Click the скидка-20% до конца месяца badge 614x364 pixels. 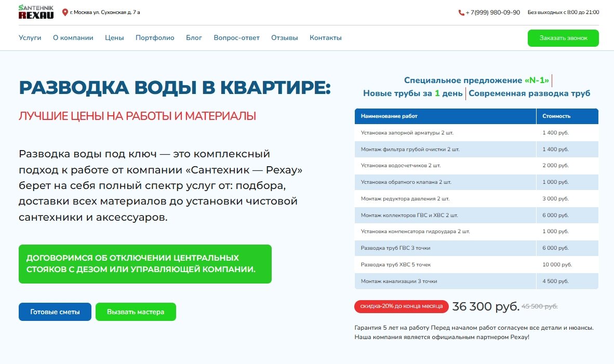point(402,306)
